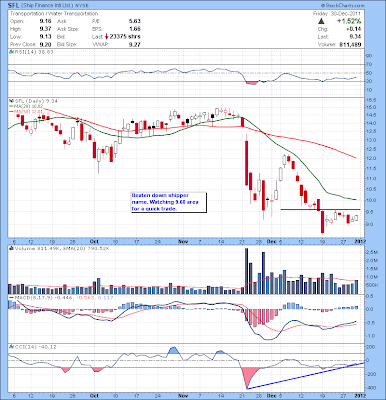The width and height of the screenshot is (386, 400).
Task: Click the Volume value 811,489
Action: pos(350,44)
